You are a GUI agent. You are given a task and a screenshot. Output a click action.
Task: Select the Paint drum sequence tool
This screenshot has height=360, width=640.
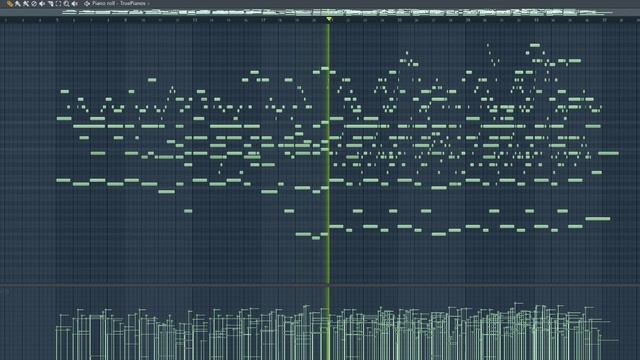(x=26, y=4)
